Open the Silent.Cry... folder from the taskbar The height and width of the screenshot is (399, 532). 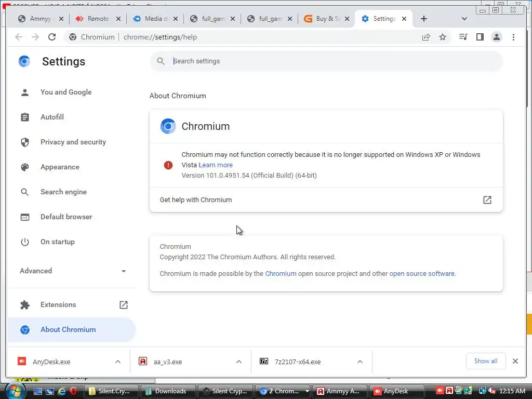[111, 391]
